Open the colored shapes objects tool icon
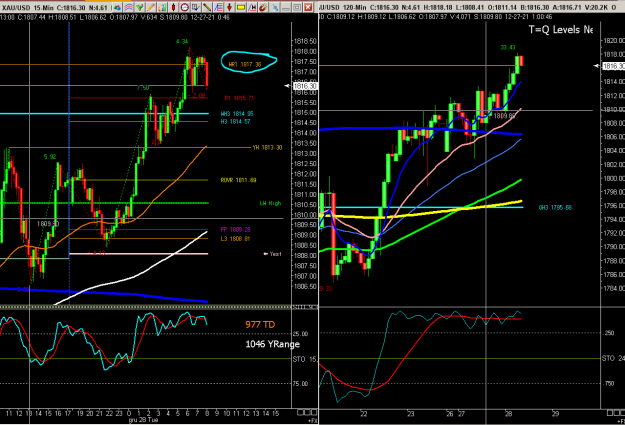Screen dimensions: 625x425 click(117, 7)
